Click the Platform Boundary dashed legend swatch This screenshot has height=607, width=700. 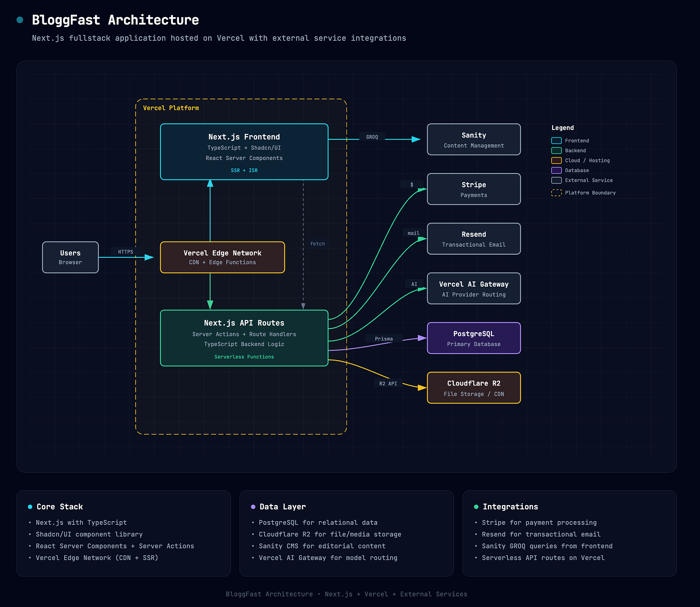coord(556,193)
